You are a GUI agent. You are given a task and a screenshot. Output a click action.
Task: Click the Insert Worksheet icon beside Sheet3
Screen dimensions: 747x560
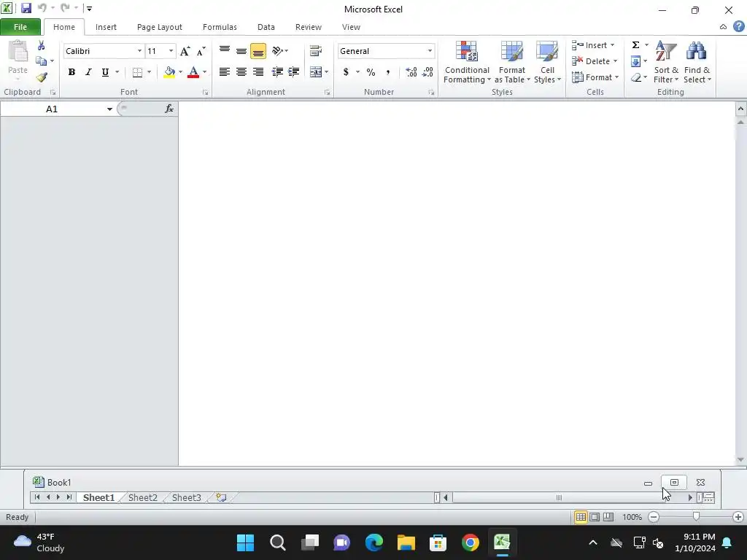(x=221, y=497)
